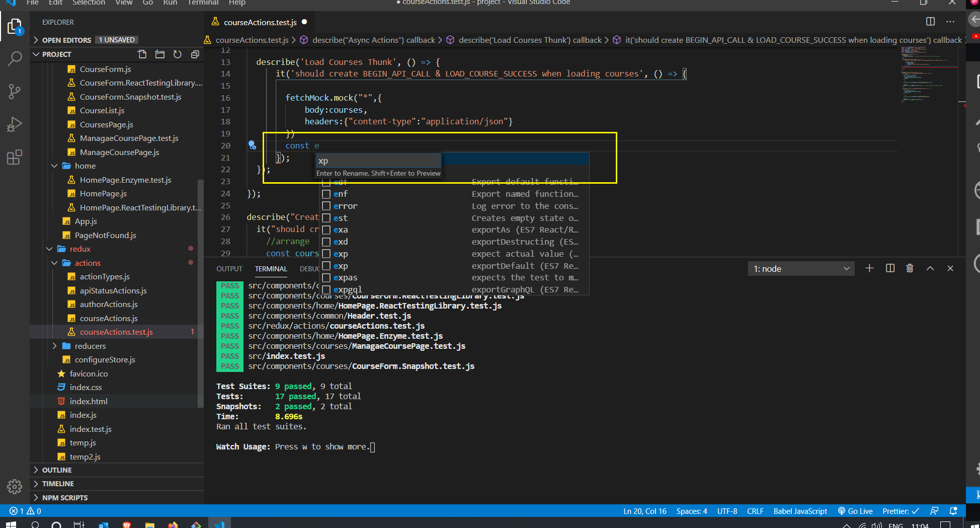Click Babel JavaScript language mode
This screenshot has height=528, width=980.
pos(800,511)
